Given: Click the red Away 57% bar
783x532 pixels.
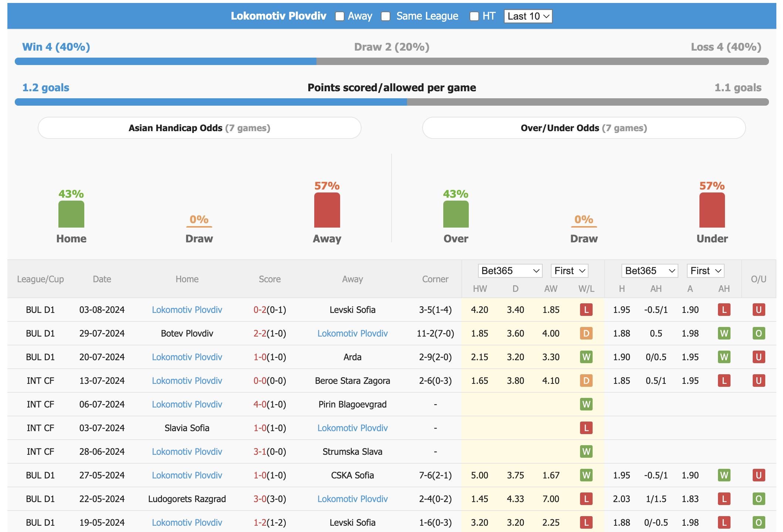Looking at the screenshot, I should point(327,210).
